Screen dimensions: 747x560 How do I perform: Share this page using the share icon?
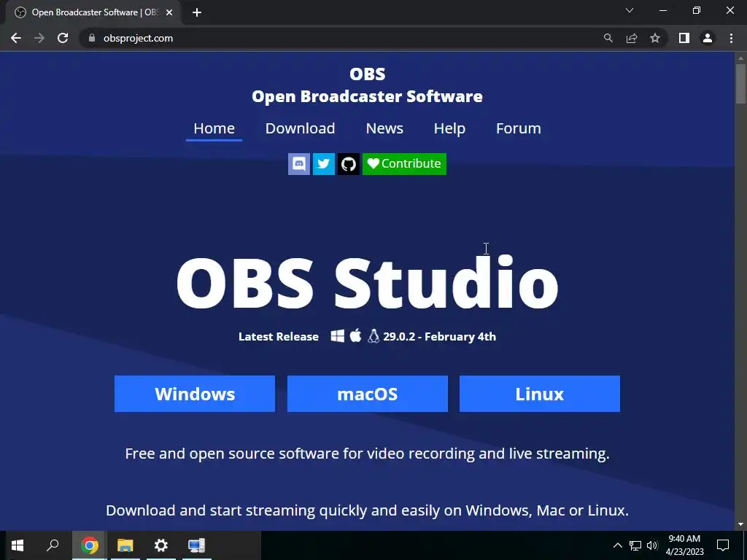pos(632,38)
